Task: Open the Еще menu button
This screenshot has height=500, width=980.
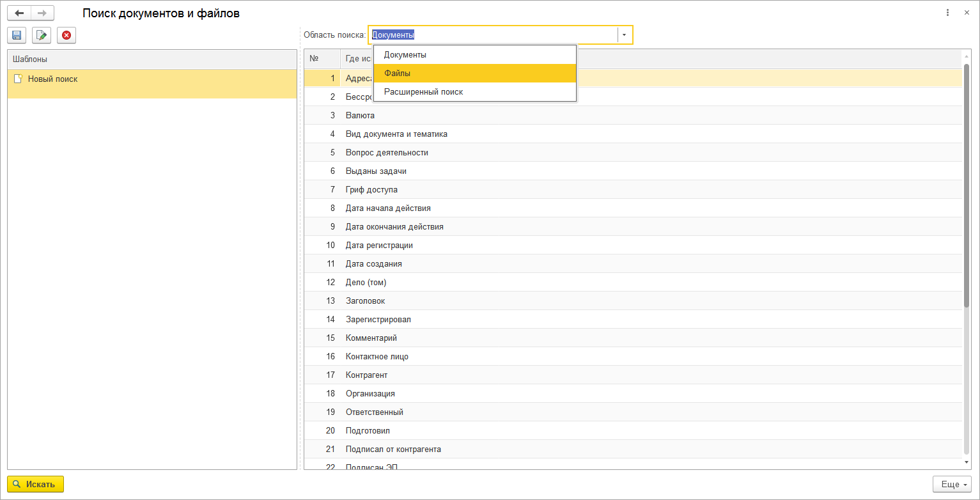Action: point(952,484)
